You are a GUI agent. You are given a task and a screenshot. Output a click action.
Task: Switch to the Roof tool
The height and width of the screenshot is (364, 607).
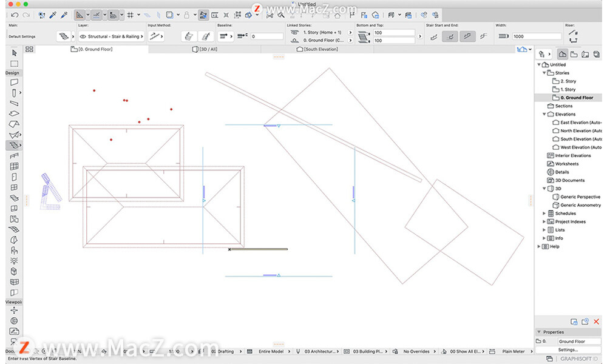[14, 123]
